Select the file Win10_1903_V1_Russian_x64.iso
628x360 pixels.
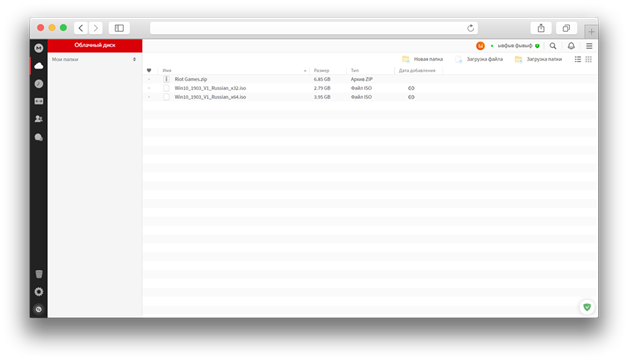pos(210,97)
